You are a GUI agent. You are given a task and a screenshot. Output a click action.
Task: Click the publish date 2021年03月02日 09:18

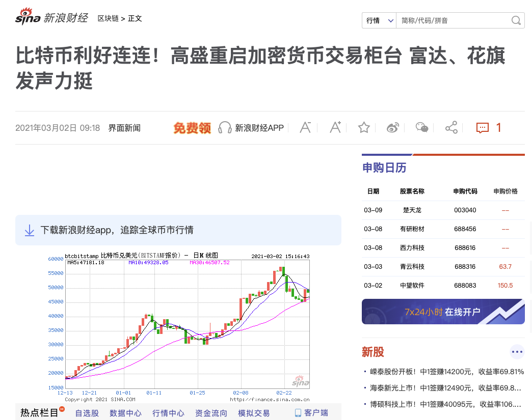58,128
